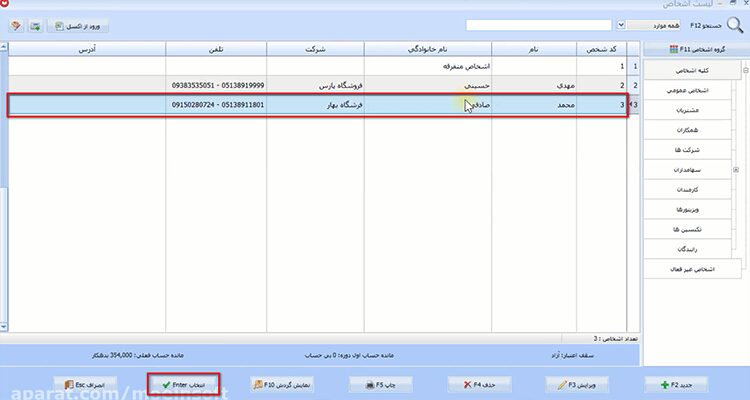Click the حذف F4 delete button
Viewport: 750px width, 400px height.
[x=479, y=385]
